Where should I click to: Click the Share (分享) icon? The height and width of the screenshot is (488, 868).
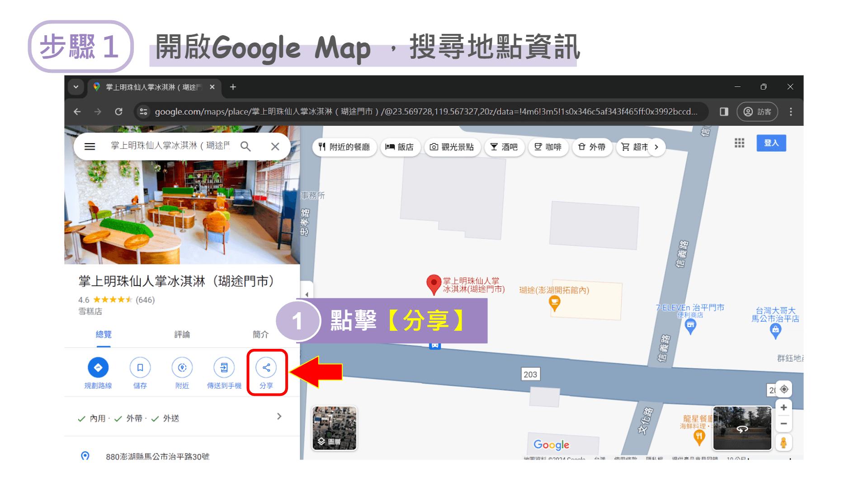point(266,367)
